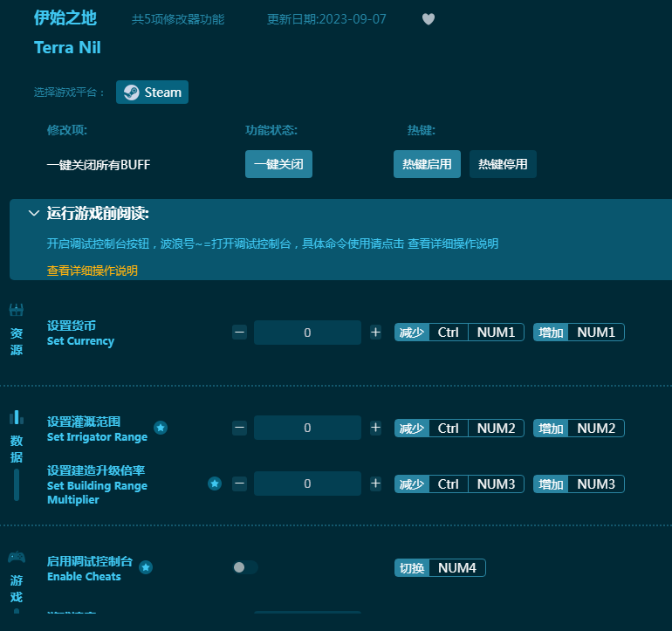Click the 热键停用 button
The image size is (672, 631).
pyautogui.click(x=503, y=164)
